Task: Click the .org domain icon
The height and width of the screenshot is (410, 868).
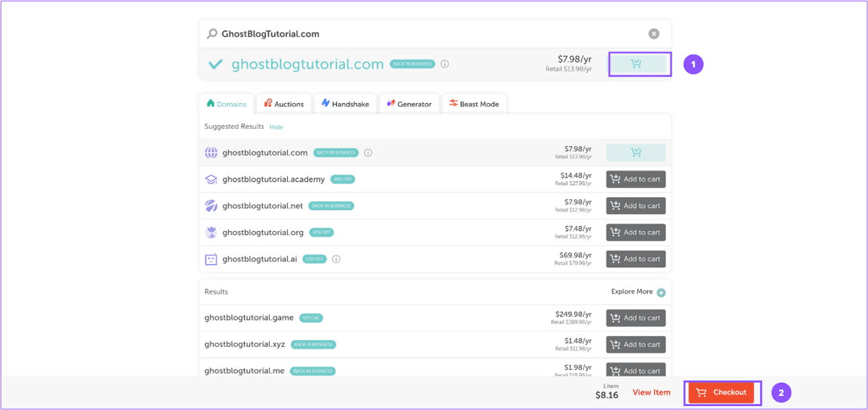Action: (x=211, y=232)
